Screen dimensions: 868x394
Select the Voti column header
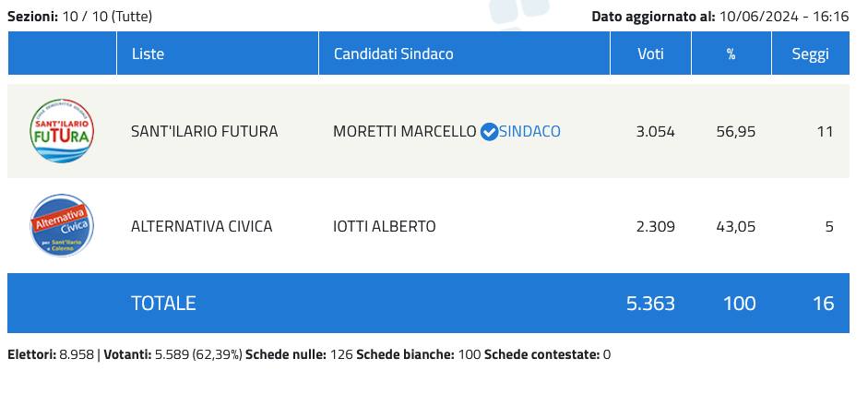(650, 54)
